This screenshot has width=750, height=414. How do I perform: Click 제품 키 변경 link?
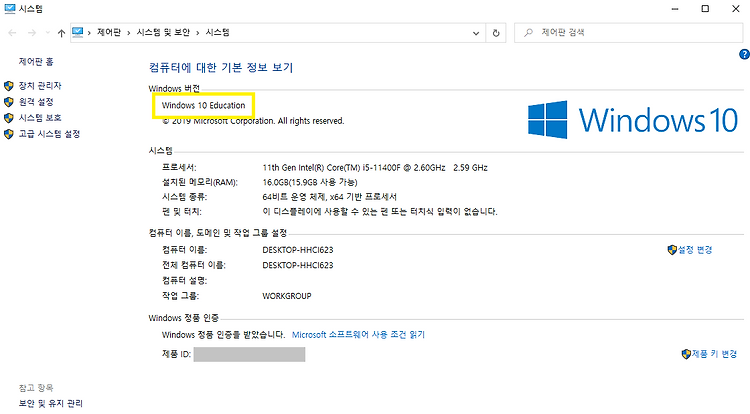click(715, 354)
